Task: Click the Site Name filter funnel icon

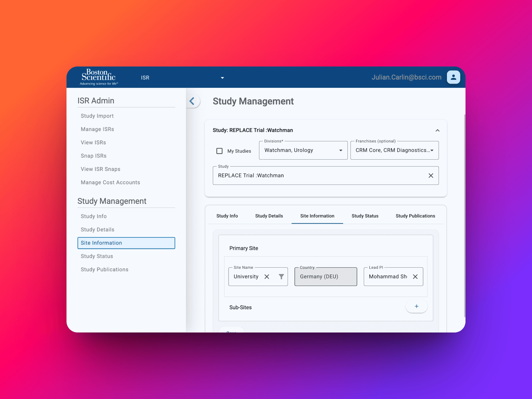Action: [281, 277]
